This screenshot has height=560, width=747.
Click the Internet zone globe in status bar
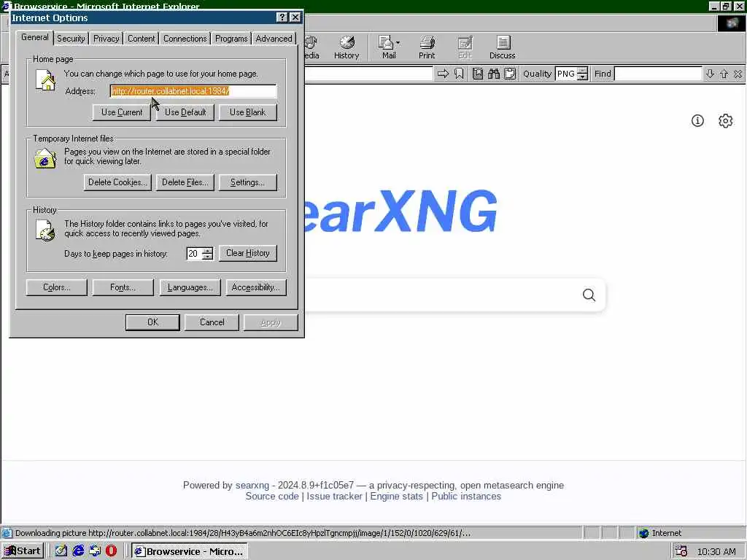[643, 533]
